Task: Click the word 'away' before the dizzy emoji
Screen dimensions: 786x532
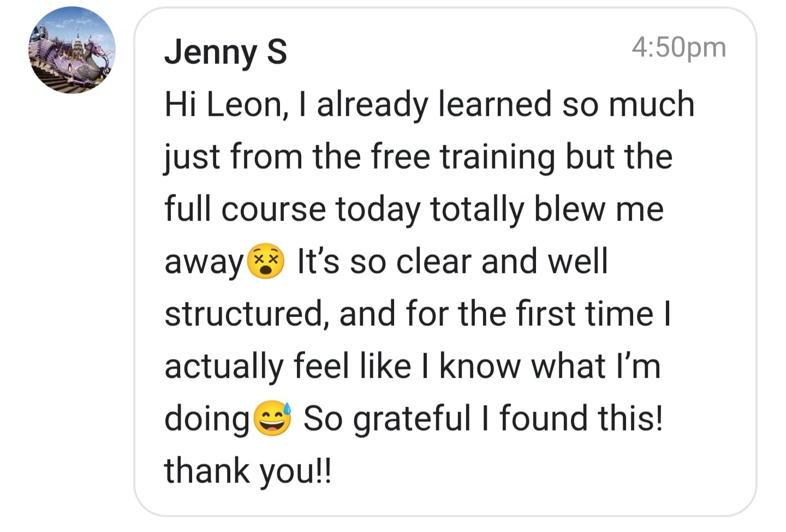Action: pos(204,262)
